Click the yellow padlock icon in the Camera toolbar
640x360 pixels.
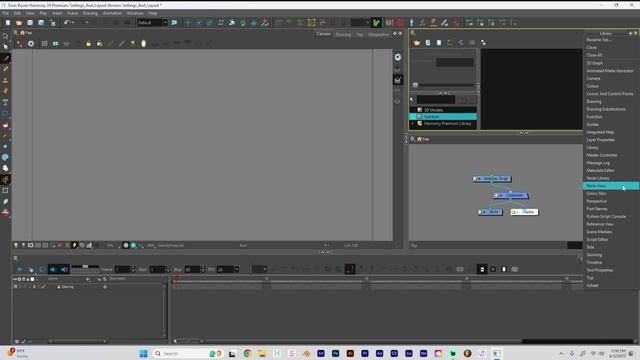click(89, 44)
